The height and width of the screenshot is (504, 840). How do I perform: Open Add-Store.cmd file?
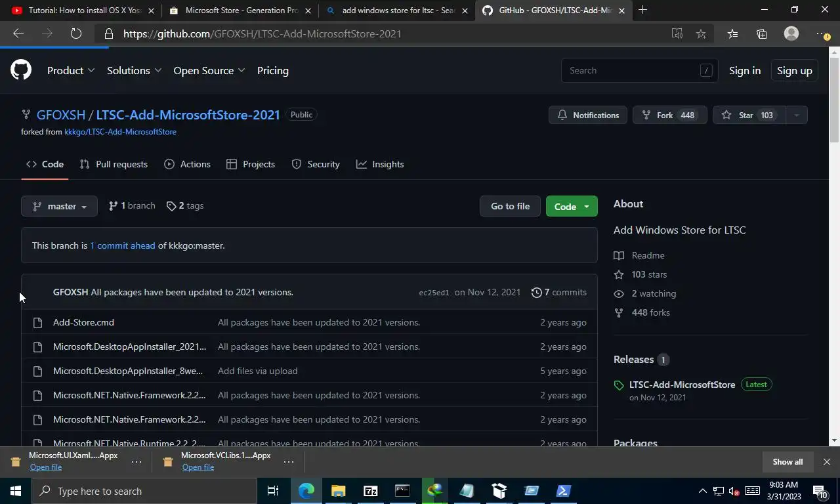83,322
